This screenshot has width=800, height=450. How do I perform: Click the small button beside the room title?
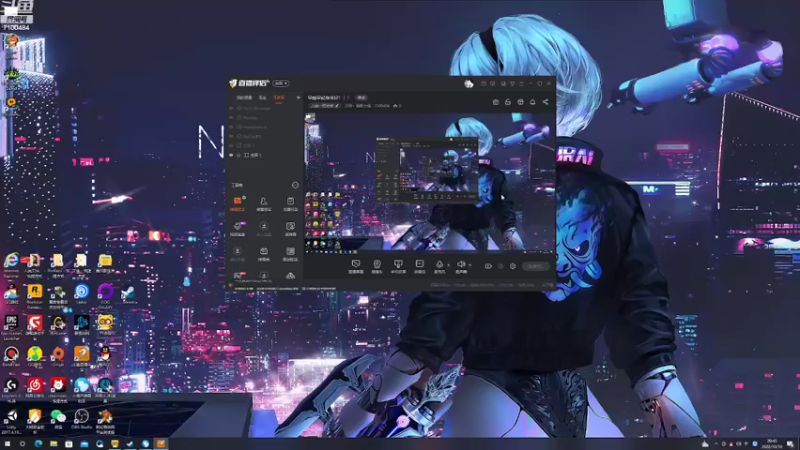(361, 97)
